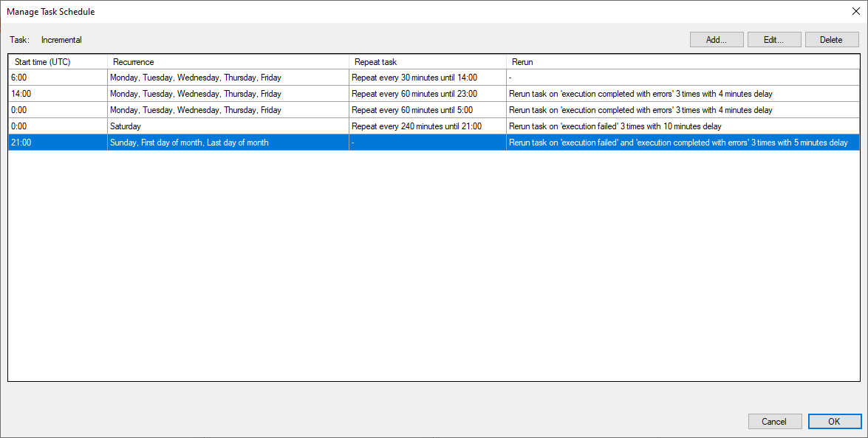Click the Saturday recurrence cell
Viewport: 868px width, 438px height.
click(x=228, y=126)
